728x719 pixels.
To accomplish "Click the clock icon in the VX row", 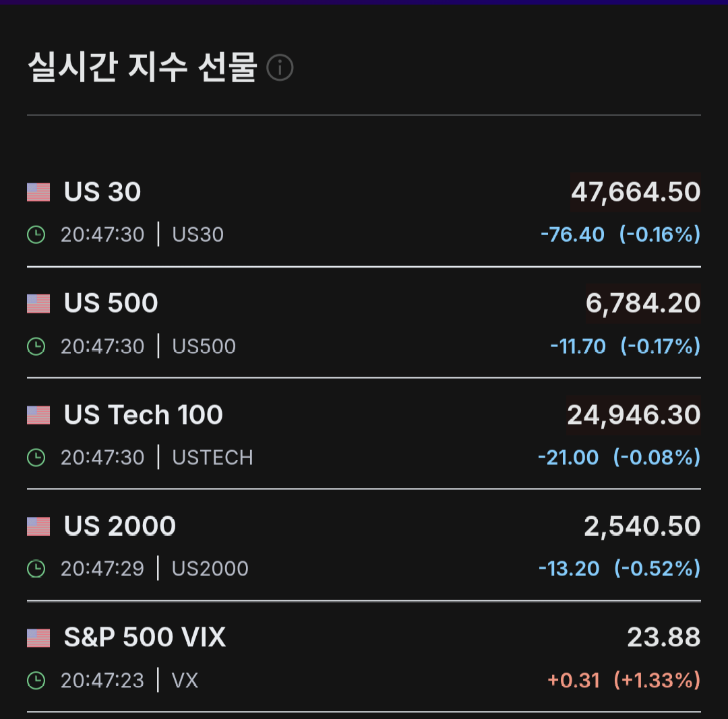I will point(36,681).
